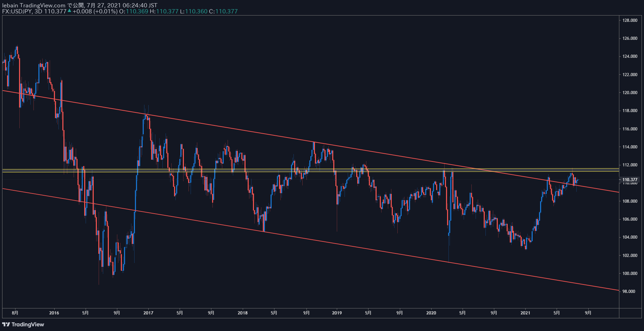Viewport: 644px width, 331px height.
Task: Click the 112.000 price axis label
Action: (x=630, y=165)
